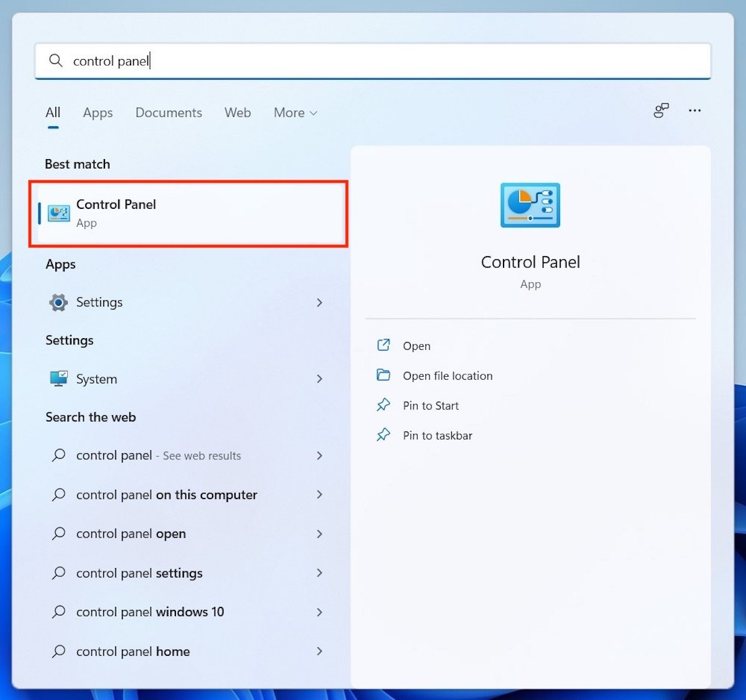This screenshot has width=746, height=700.
Task: Click search icon beside 'control panel on this computer'
Action: point(58,494)
